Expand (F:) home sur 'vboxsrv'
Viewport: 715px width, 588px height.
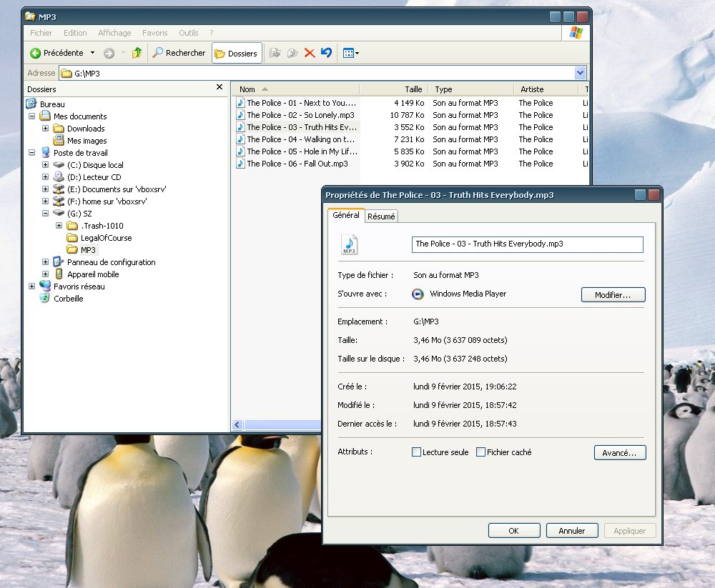pos(45,201)
